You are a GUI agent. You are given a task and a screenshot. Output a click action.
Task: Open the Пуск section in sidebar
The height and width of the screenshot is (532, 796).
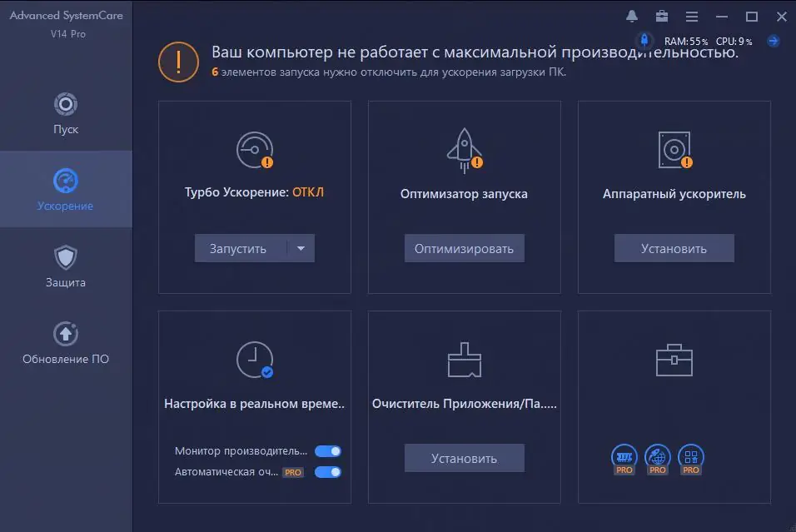pyautogui.click(x=66, y=113)
